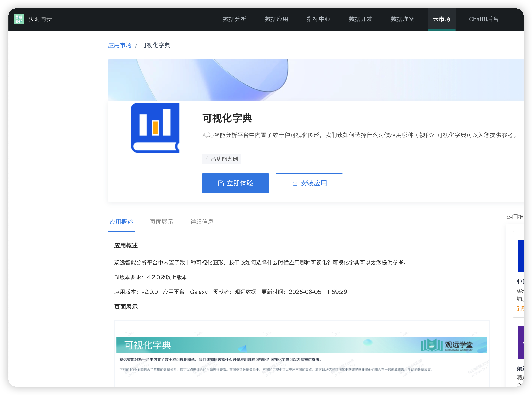
Task: Open the 数据应用 navigation menu
Action: (x=276, y=19)
